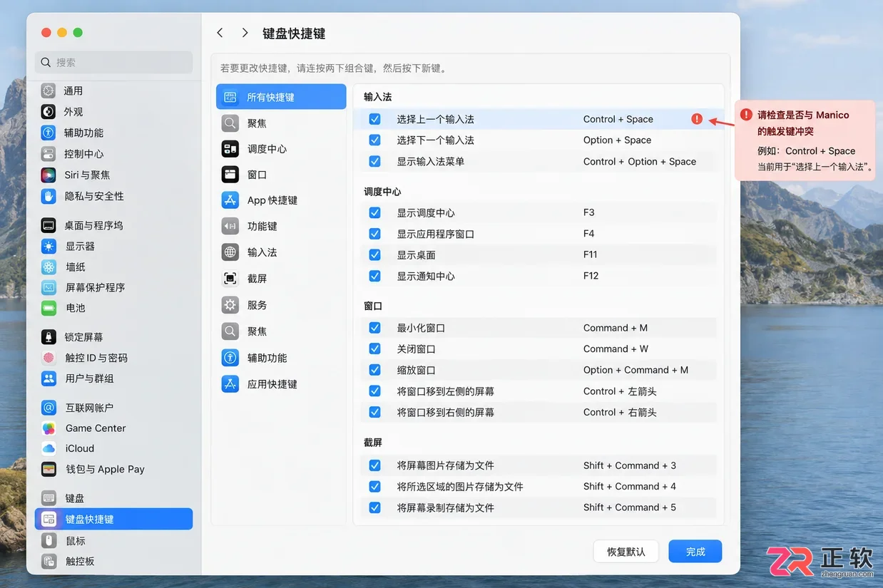Viewport: 883px width, 588px height.
Task: Click Shift + Command + 3 shortcut
Action: [x=629, y=465]
